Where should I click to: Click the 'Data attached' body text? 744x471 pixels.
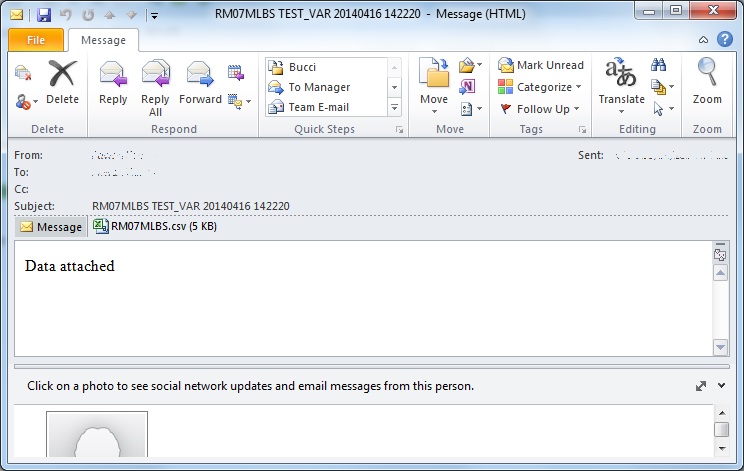70,266
